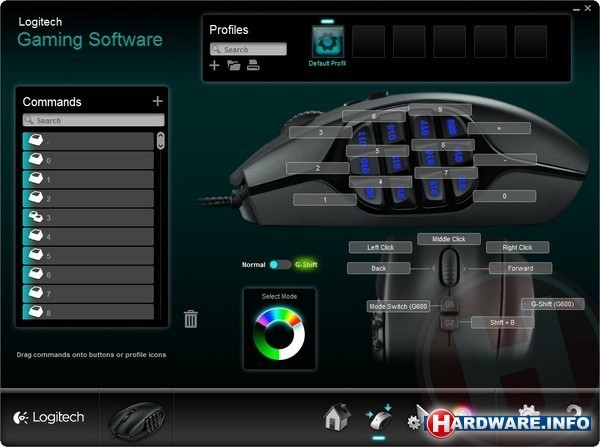This screenshot has width=600, height=447.
Task: Select the G600 mouse device thumbnail
Action: 137,420
